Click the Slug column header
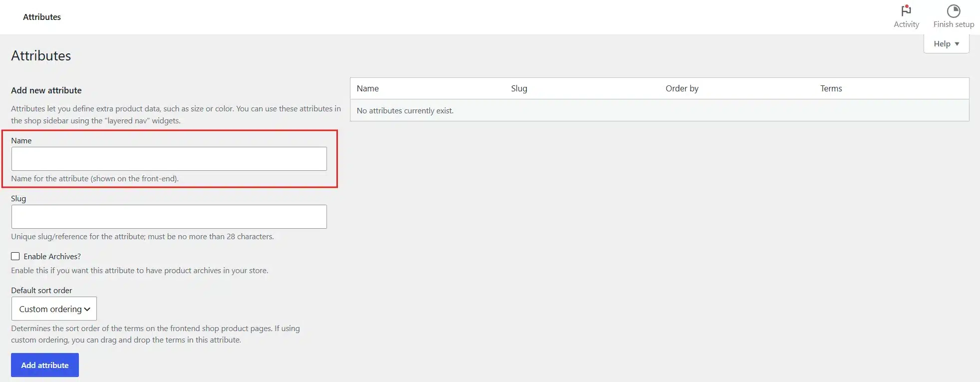This screenshot has height=382, width=980. coord(519,88)
